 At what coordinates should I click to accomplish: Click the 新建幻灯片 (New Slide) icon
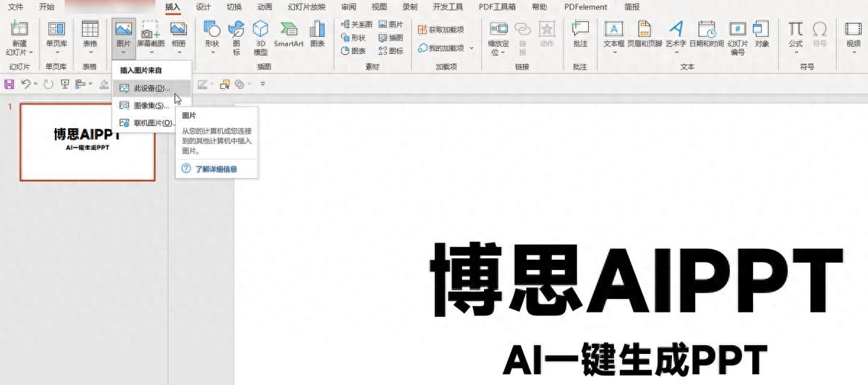pos(19,29)
